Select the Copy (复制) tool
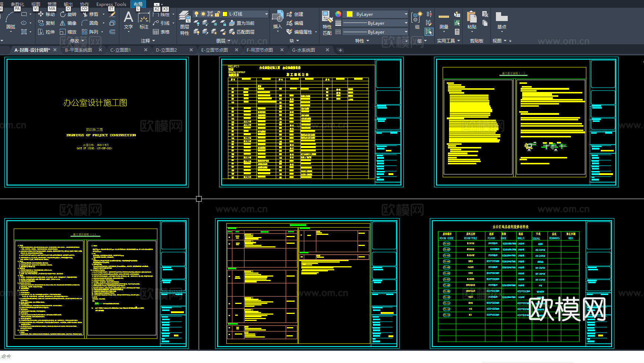 click(x=46, y=23)
